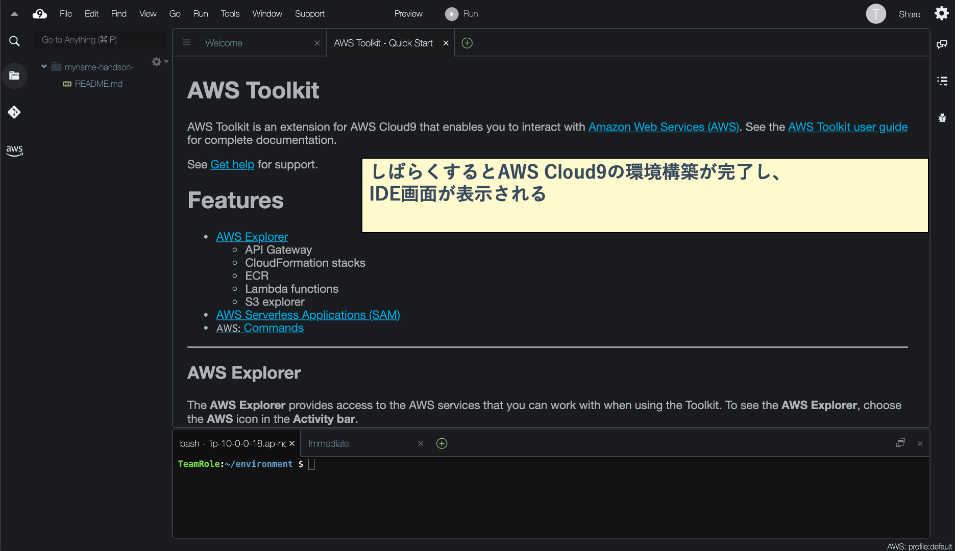The width and height of the screenshot is (980, 551).
Task: Open the user avatar T
Action: (x=876, y=14)
